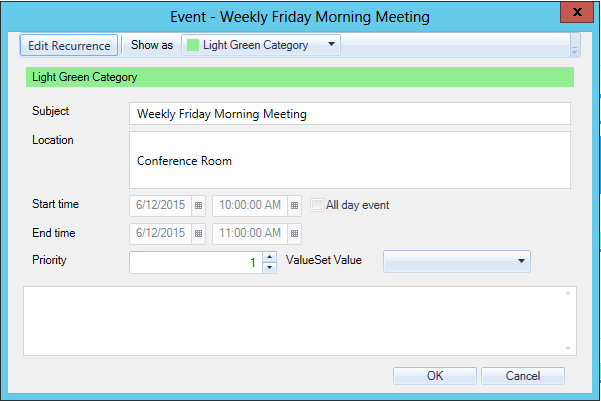
Task: Open the End time date calendar picker
Action: [x=198, y=233]
